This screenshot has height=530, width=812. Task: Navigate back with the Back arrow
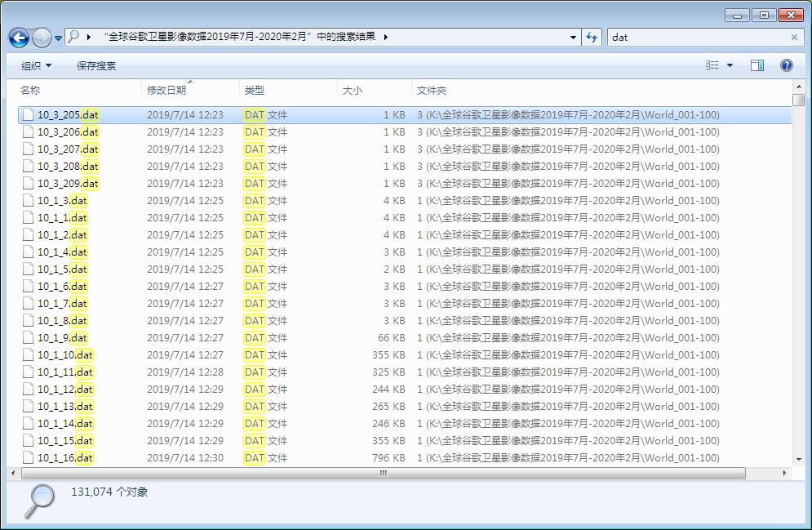tap(18, 38)
